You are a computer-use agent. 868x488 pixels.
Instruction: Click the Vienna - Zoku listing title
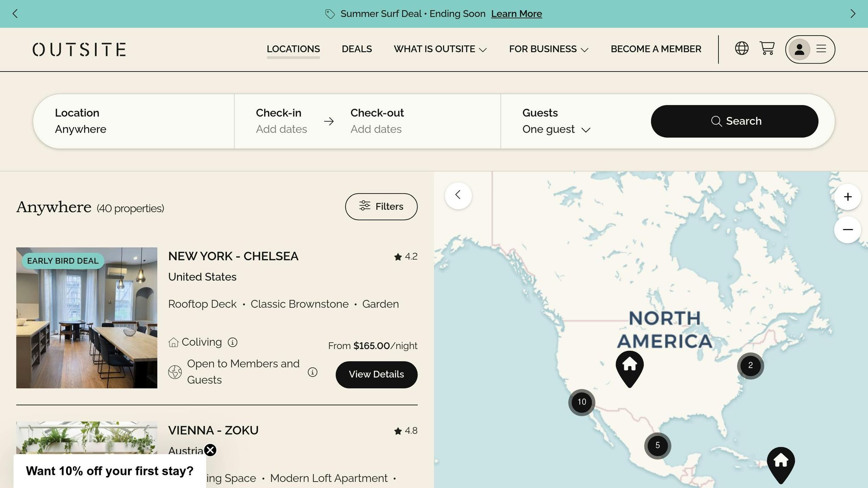click(x=213, y=430)
